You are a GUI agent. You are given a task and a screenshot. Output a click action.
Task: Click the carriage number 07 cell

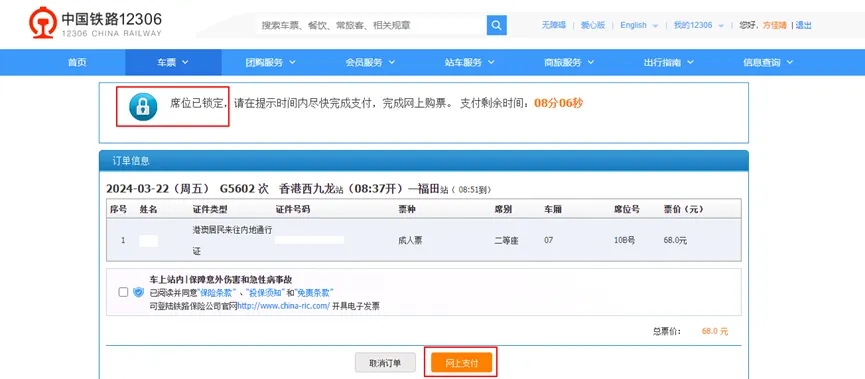click(x=548, y=241)
